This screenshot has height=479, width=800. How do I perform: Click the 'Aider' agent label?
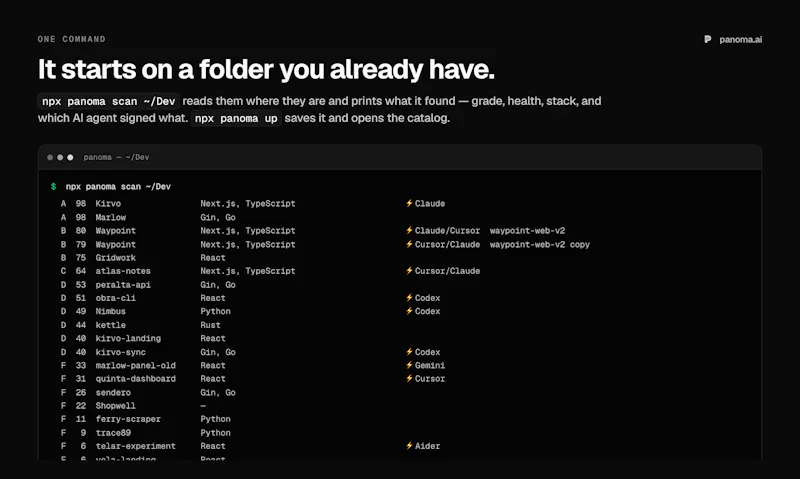(x=428, y=446)
